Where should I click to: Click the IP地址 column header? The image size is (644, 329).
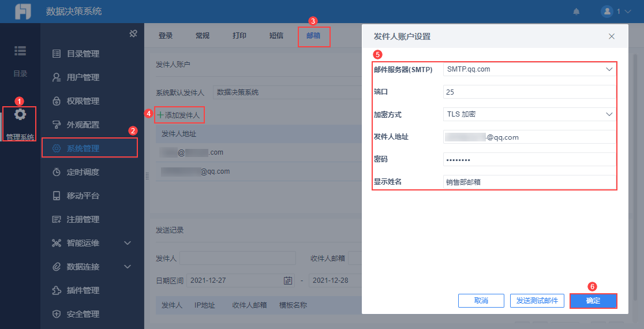click(204, 305)
